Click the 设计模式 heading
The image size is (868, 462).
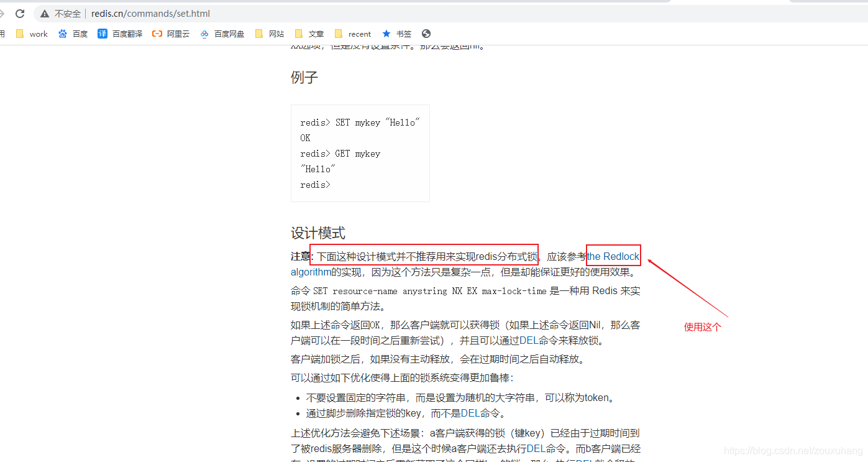318,233
